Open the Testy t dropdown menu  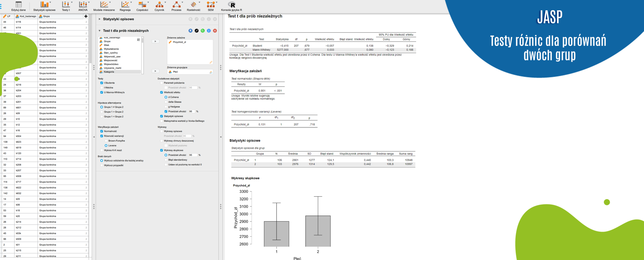tap(66, 6)
